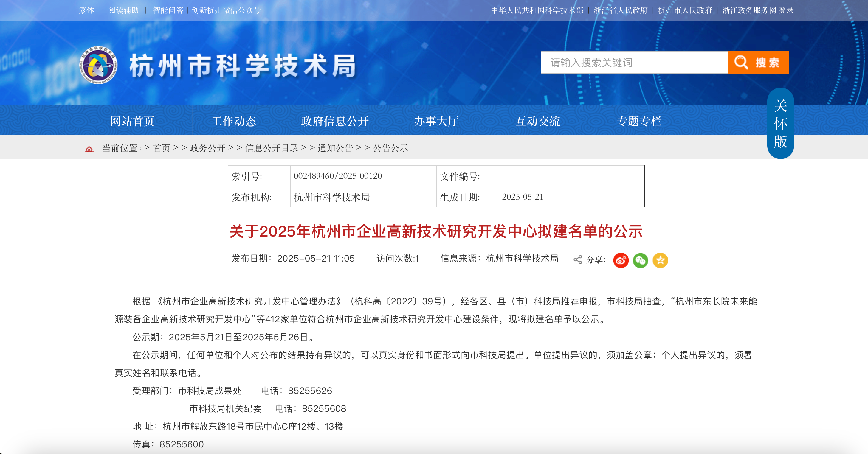Click the red announcement title heading
Screen dimensions: 868x454
(x=436, y=231)
